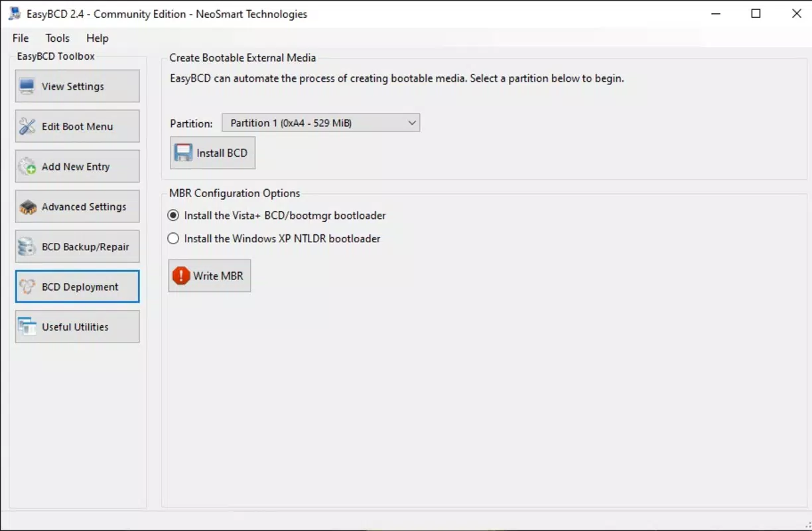This screenshot has width=812, height=531.
Task: Open the Partition dropdown list
Action: pyautogui.click(x=320, y=123)
